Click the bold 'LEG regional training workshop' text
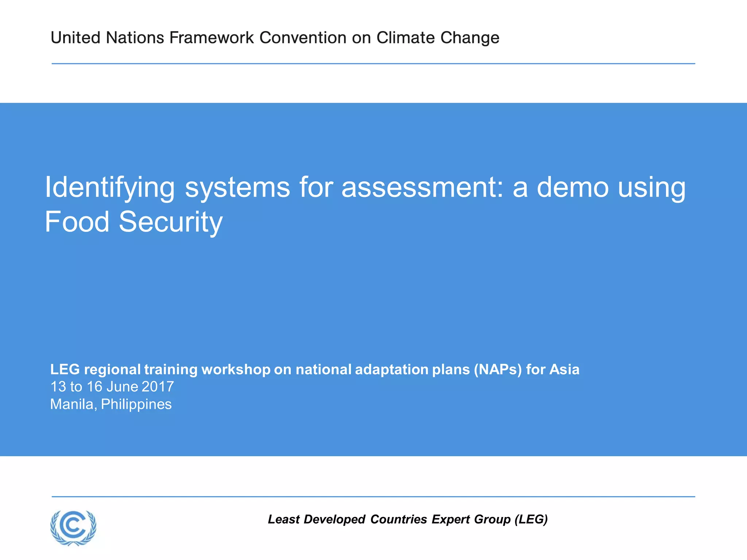This screenshot has height=560, width=747. [x=160, y=369]
